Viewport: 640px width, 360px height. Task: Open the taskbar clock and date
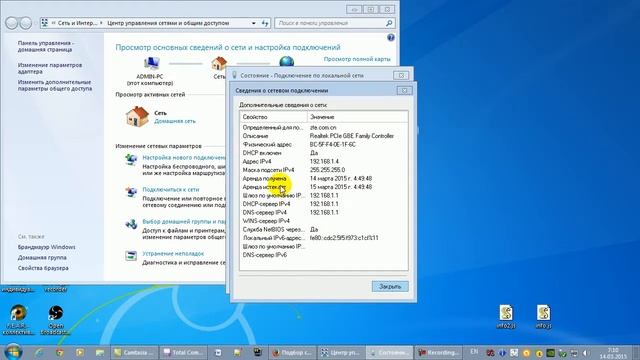coord(613,353)
